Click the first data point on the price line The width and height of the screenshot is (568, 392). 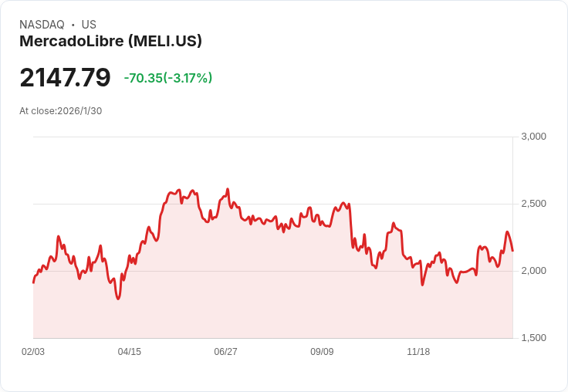pyautogui.click(x=33, y=282)
